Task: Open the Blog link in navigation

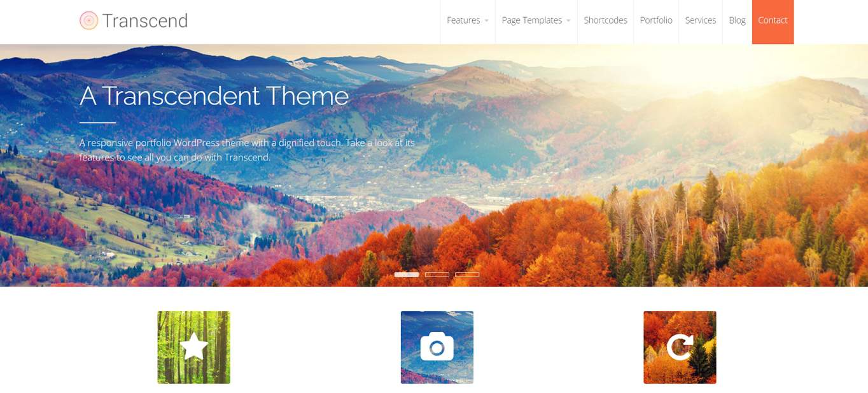Action: (738, 20)
